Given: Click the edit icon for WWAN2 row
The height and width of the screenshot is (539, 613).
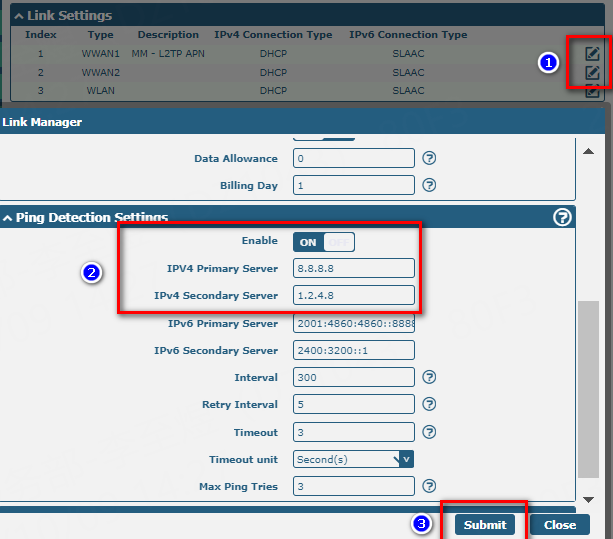Looking at the screenshot, I should coord(593,73).
